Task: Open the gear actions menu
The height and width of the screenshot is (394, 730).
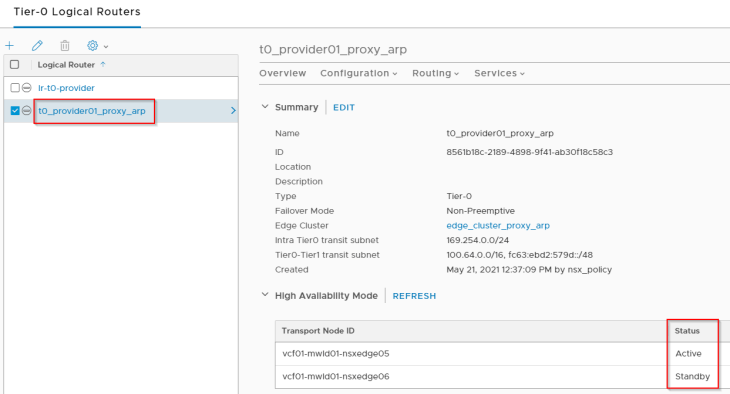Action: pyautogui.click(x=97, y=46)
